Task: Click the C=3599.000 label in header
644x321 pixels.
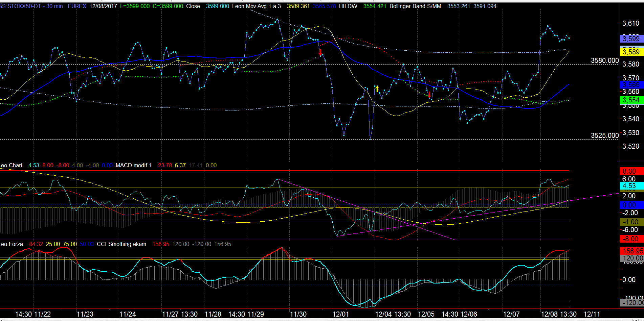Action: tap(168, 6)
